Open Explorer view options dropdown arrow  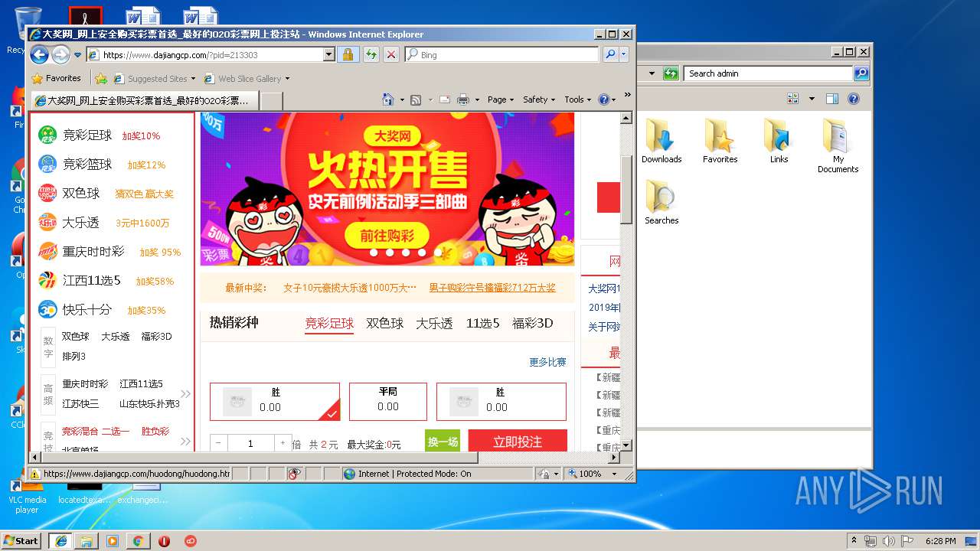[x=812, y=99]
